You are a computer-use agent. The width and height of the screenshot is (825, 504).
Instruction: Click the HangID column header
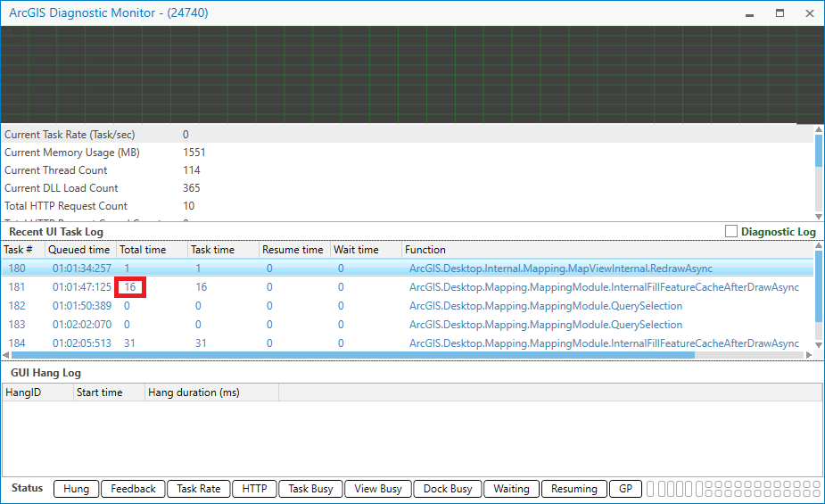pos(37,392)
